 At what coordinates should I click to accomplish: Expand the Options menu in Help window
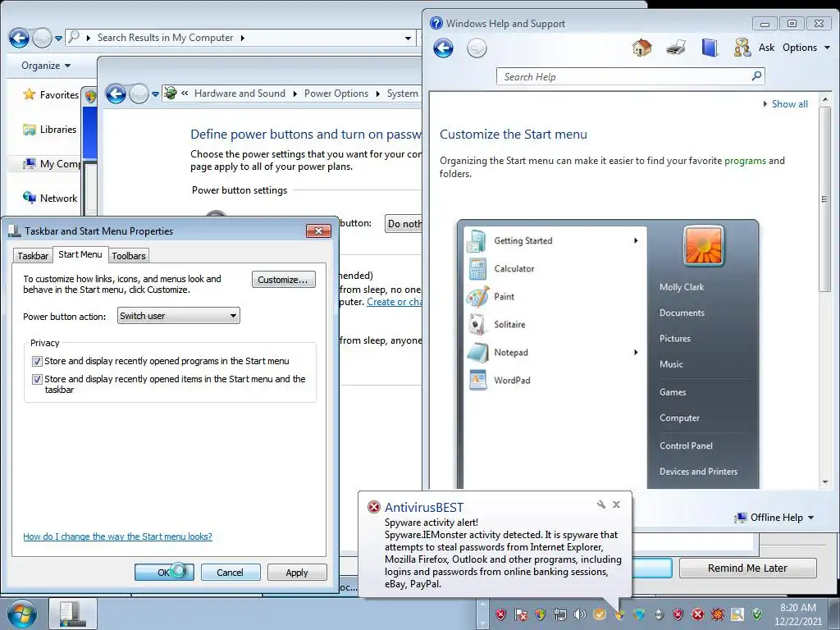pyautogui.click(x=806, y=48)
